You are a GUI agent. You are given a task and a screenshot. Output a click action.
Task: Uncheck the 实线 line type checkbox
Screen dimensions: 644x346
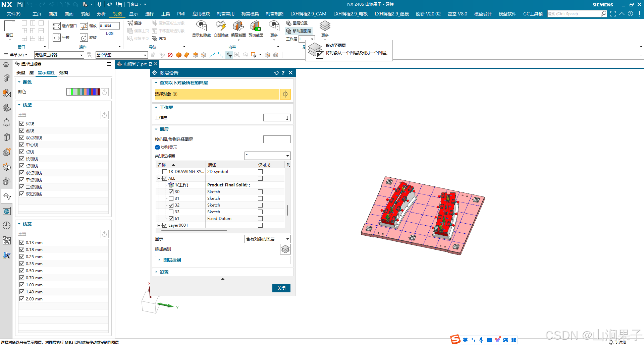22,123
